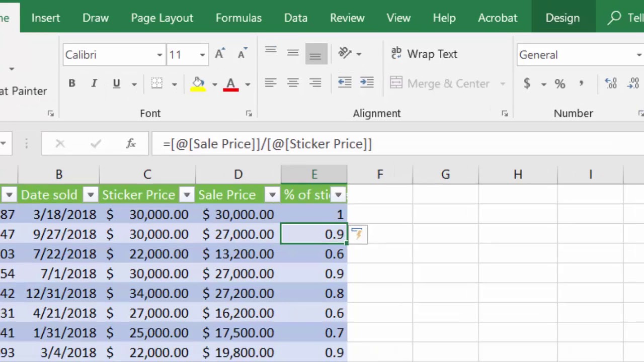Open Font dialog launcher
Viewport: 644px width, 362px height.
tap(249, 114)
